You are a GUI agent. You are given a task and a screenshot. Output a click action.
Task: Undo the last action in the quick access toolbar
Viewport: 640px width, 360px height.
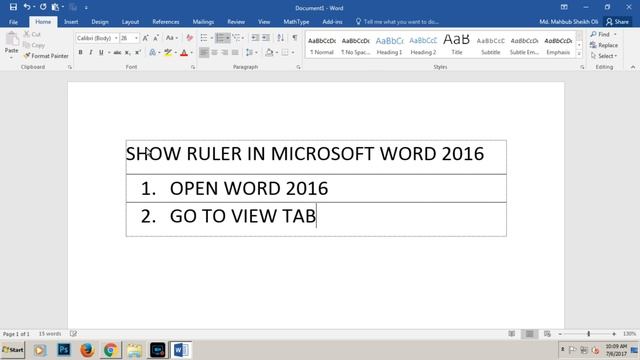(27, 7)
